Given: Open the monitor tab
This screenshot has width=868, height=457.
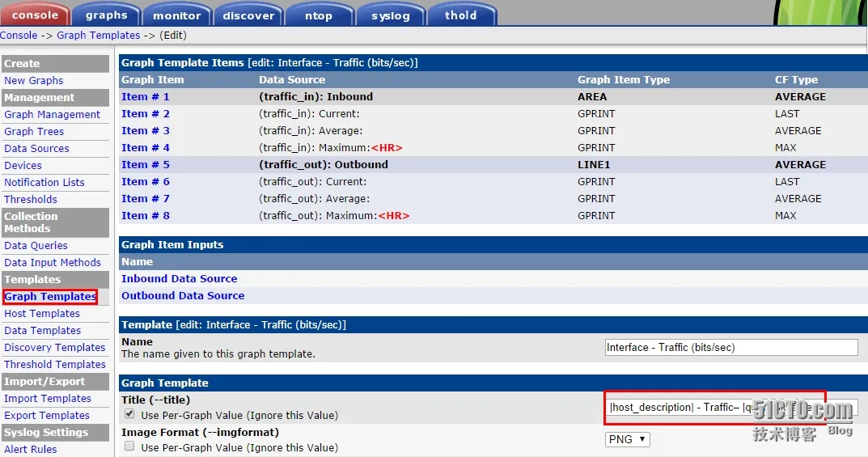Looking at the screenshot, I should (176, 15).
